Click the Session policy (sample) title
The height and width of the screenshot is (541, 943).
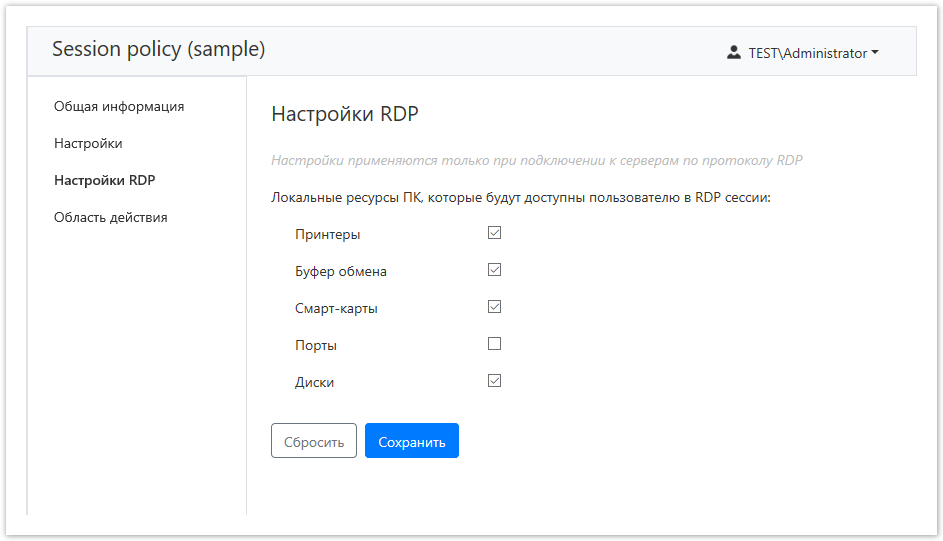(x=158, y=49)
